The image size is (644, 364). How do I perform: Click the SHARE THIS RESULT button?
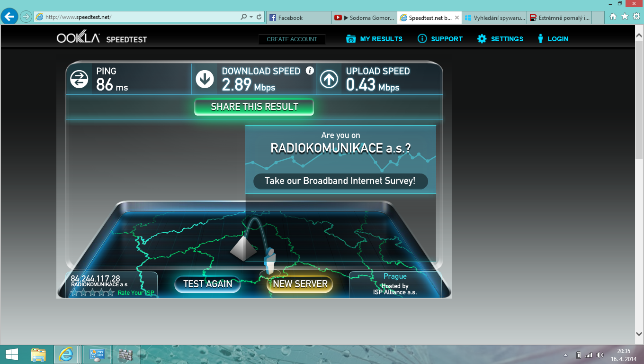click(254, 107)
